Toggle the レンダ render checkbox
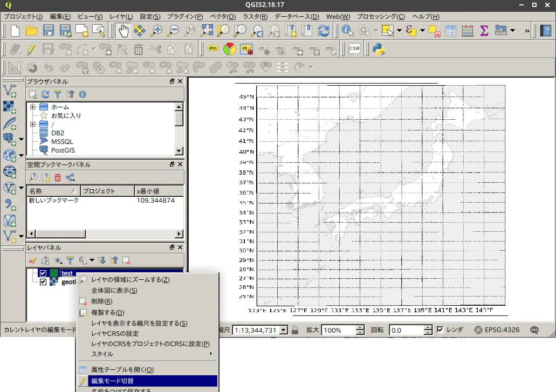 (x=440, y=329)
